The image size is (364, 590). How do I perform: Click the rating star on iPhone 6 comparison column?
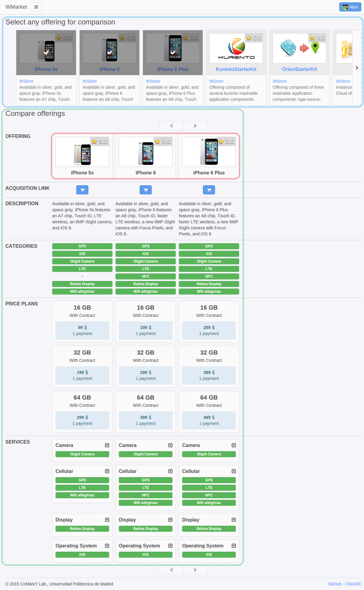[x=158, y=142]
